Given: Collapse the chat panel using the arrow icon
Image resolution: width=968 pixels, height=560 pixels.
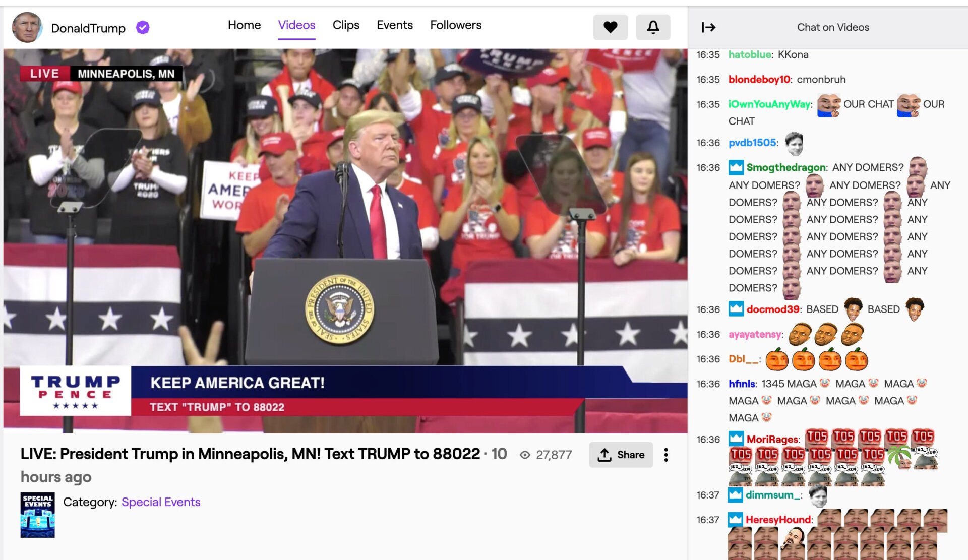Looking at the screenshot, I should pos(709,27).
